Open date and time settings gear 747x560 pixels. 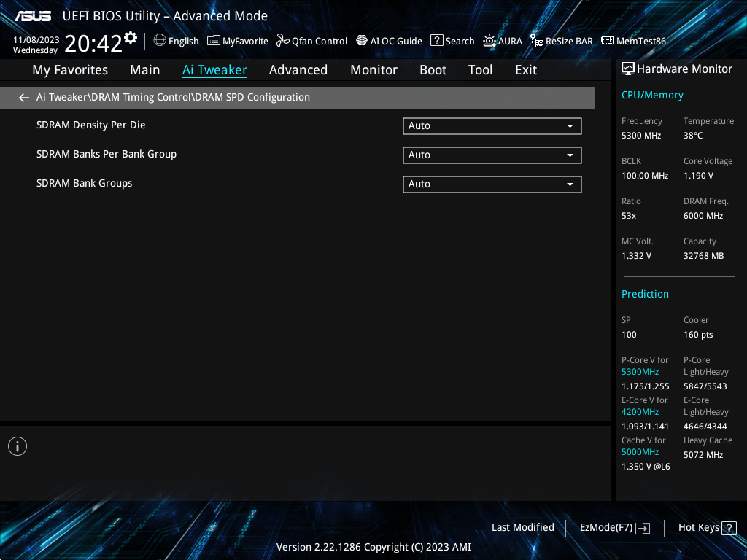pos(131,38)
